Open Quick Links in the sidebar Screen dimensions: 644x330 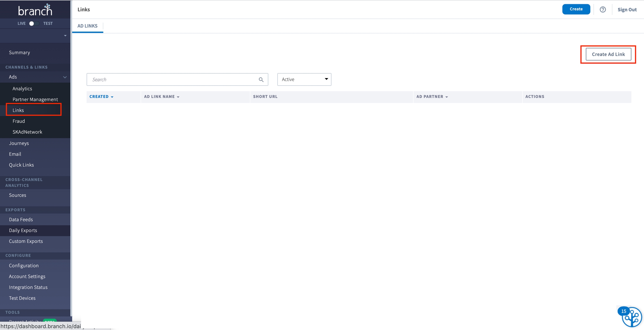(21, 165)
